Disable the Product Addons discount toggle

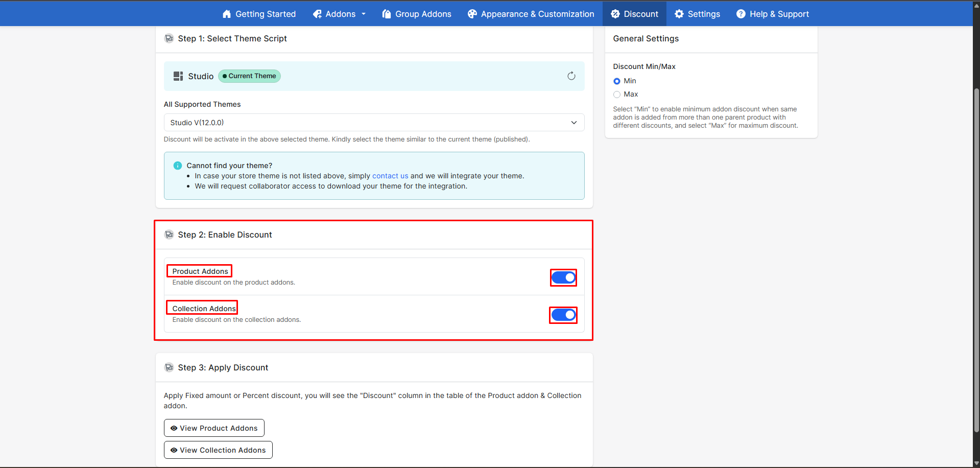[563, 277]
